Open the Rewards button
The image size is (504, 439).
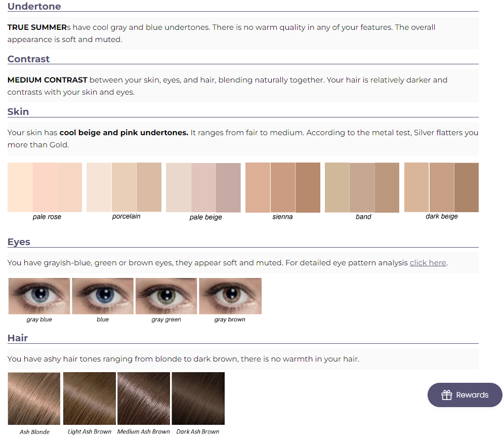point(465,395)
